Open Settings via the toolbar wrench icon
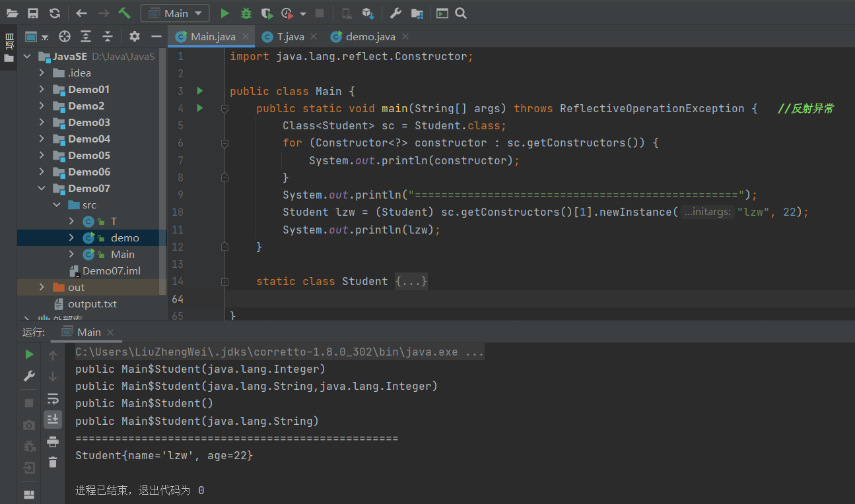 point(395,13)
